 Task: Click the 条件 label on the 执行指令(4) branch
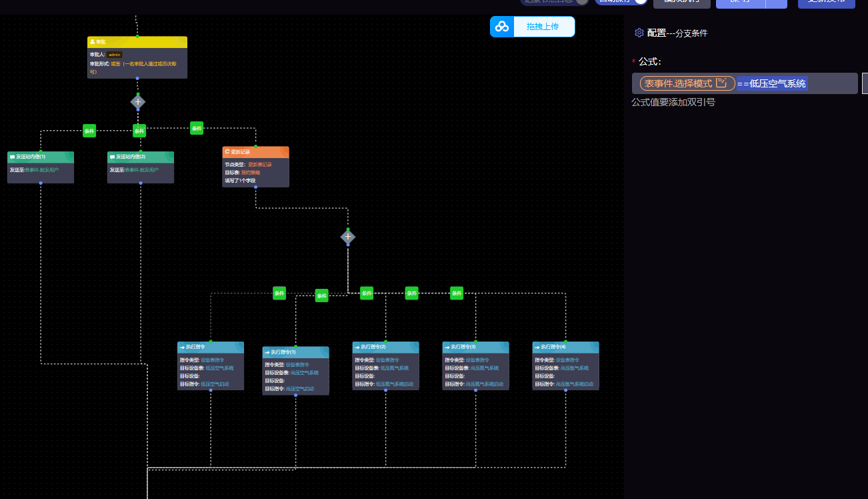point(457,293)
